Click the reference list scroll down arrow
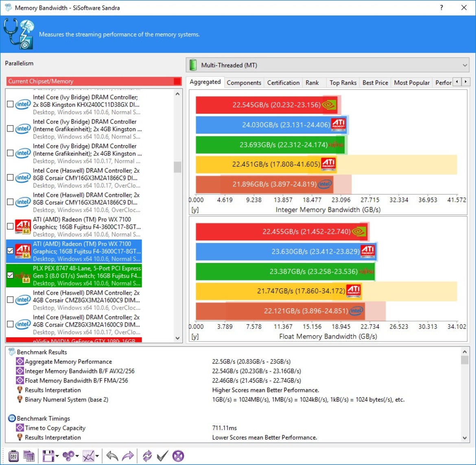This screenshot has height=465, width=476. 178,338
